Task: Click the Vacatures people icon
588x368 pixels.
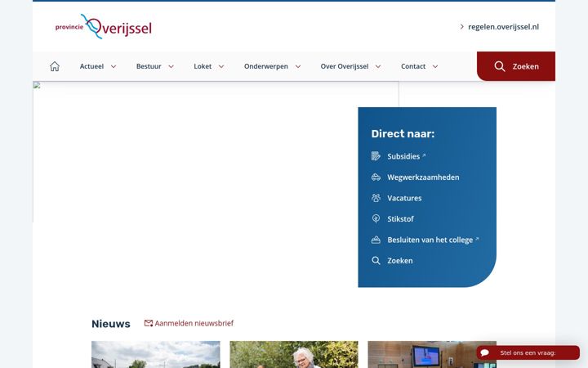Action: (376, 198)
